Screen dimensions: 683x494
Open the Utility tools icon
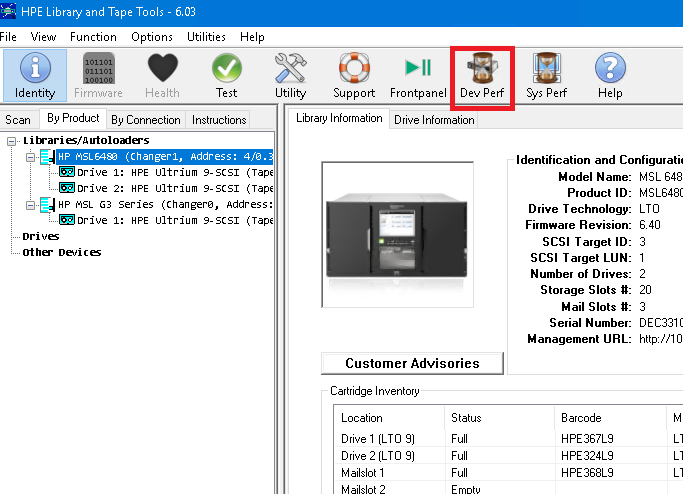[x=291, y=75]
